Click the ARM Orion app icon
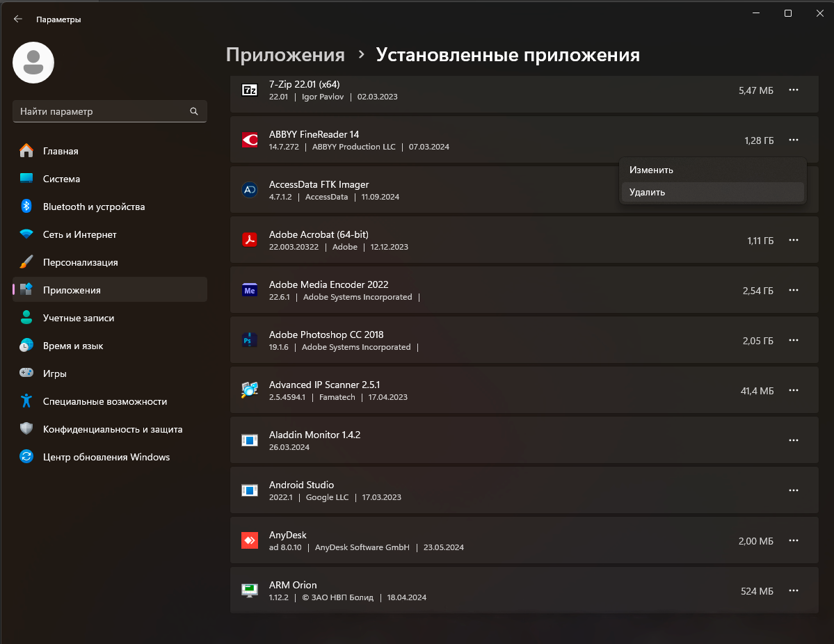 coord(250,590)
